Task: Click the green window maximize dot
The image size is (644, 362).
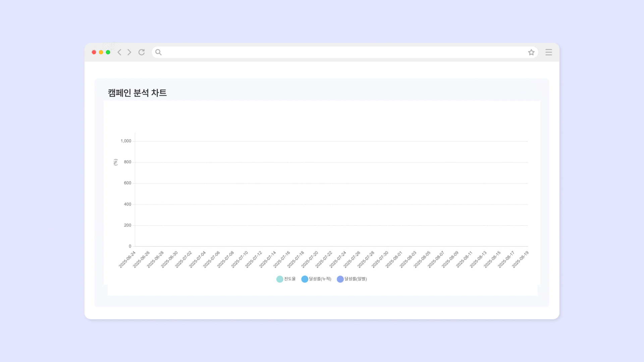Action: click(x=108, y=52)
